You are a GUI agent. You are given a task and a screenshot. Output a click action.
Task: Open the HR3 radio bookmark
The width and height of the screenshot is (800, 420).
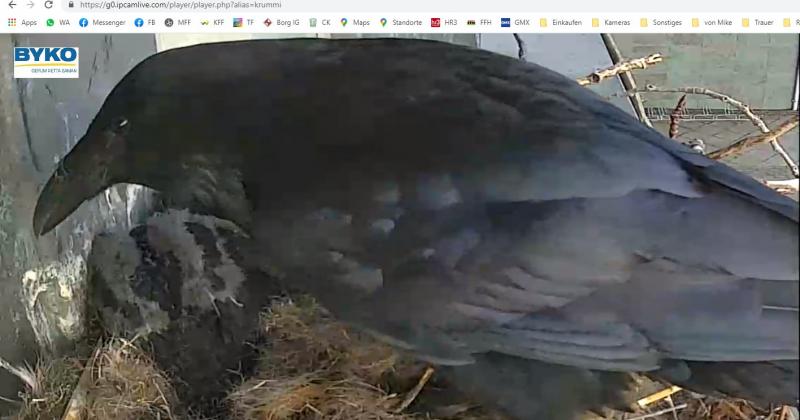coord(444,22)
